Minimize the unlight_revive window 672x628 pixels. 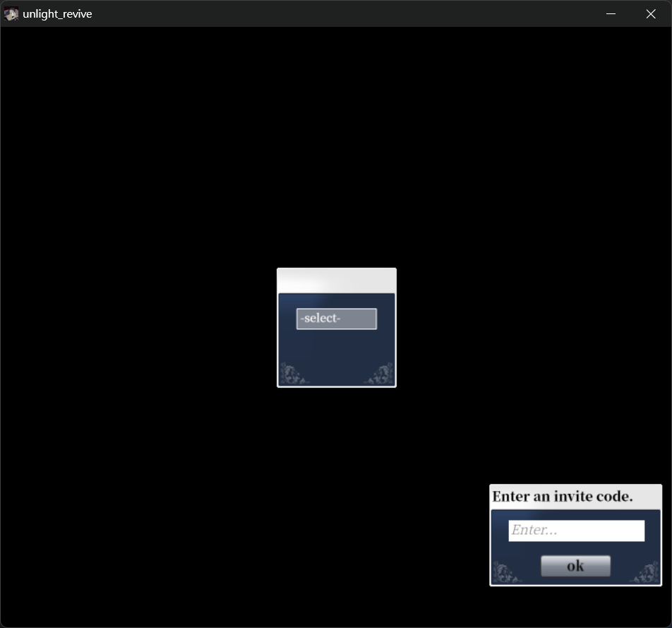point(611,14)
